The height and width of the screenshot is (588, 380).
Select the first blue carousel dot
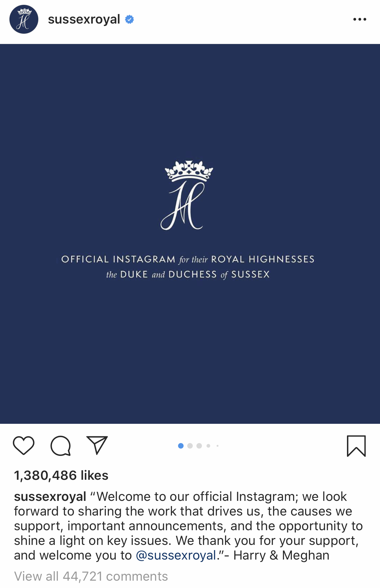[x=181, y=446]
